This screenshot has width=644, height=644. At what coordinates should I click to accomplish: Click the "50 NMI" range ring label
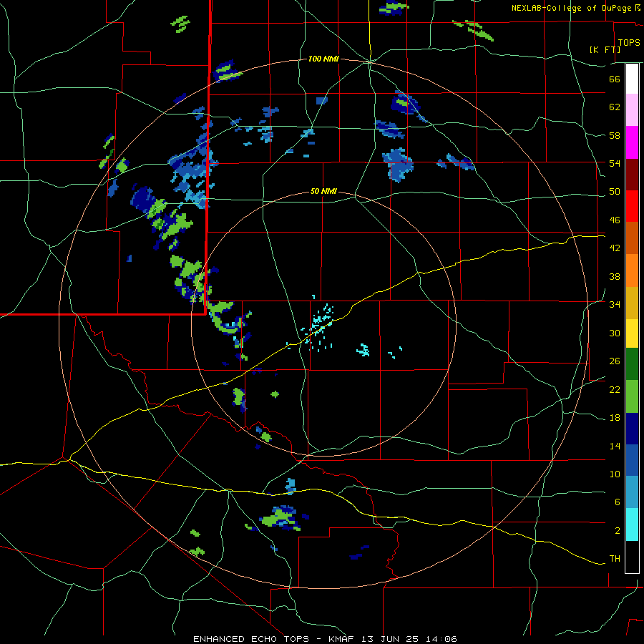(323, 191)
